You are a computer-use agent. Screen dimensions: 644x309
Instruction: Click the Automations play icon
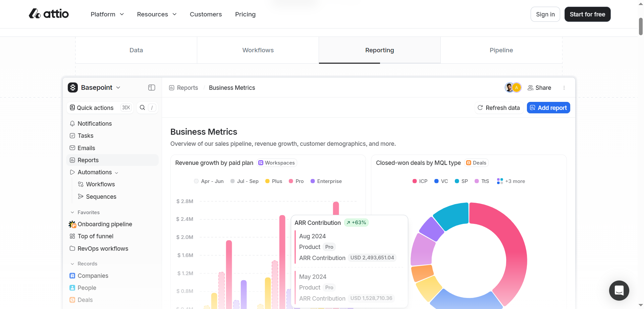click(72, 172)
